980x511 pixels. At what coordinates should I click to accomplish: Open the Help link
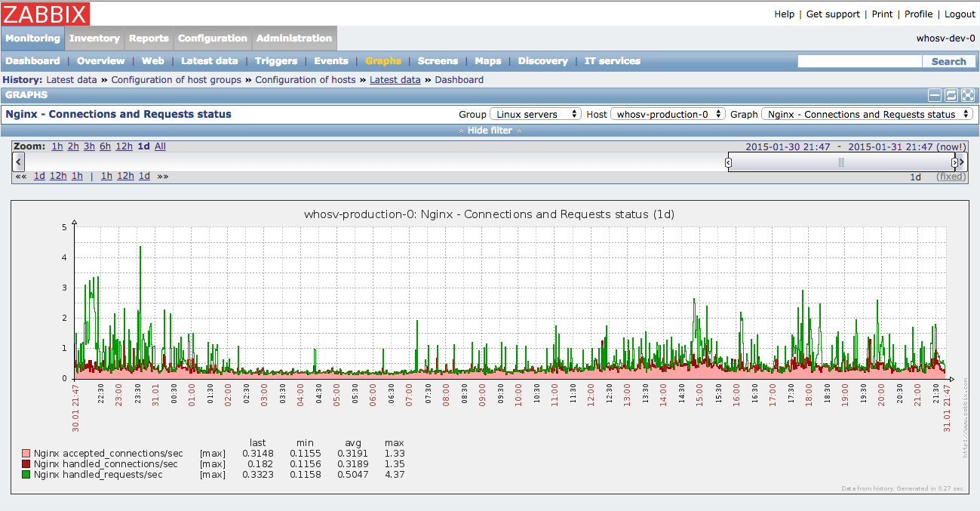point(785,14)
